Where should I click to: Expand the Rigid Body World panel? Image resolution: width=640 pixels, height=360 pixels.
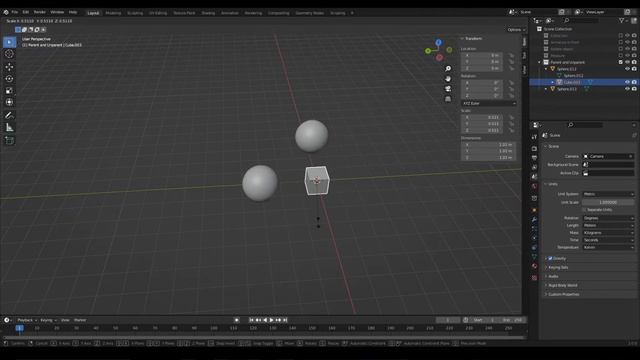pyautogui.click(x=562, y=285)
